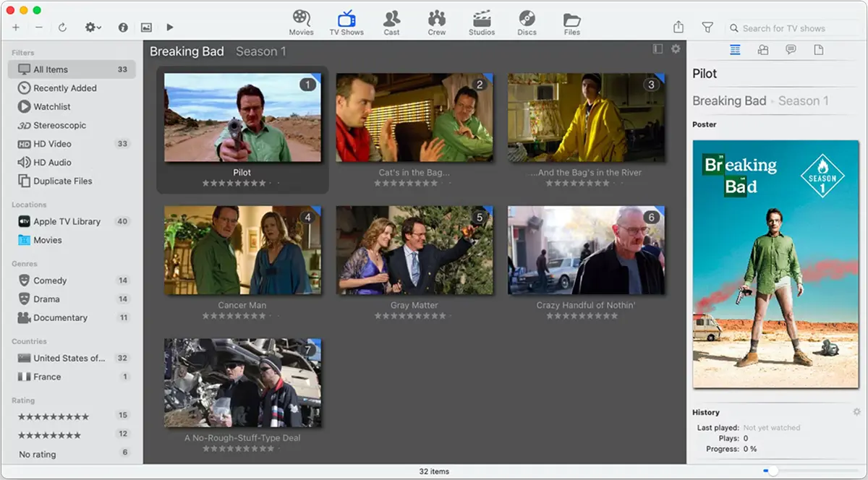Image resolution: width=868 pixels, height=480 pixels.
Task: Click the filter funnel icon
Action: coord(707,27)
